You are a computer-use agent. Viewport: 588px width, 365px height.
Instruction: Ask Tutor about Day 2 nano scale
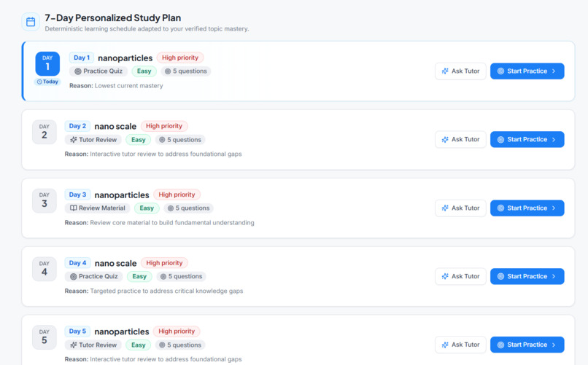tap(460, 140)
